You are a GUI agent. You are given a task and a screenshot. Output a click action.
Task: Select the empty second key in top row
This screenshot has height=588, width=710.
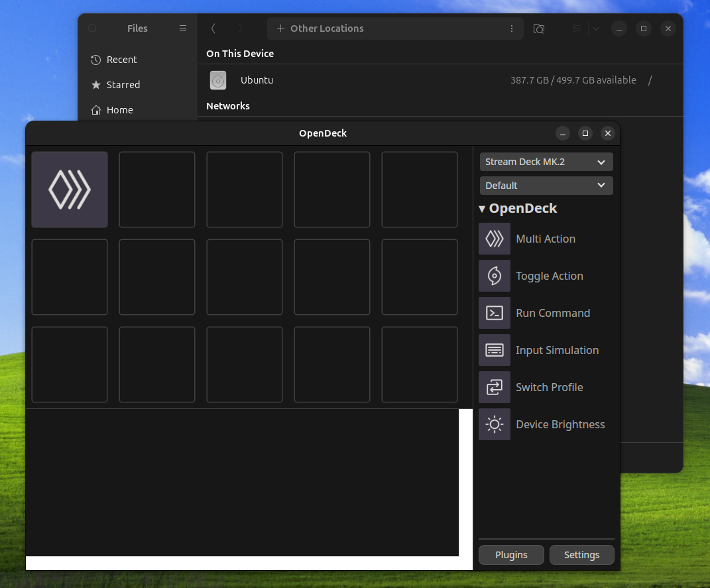point(157,190)
